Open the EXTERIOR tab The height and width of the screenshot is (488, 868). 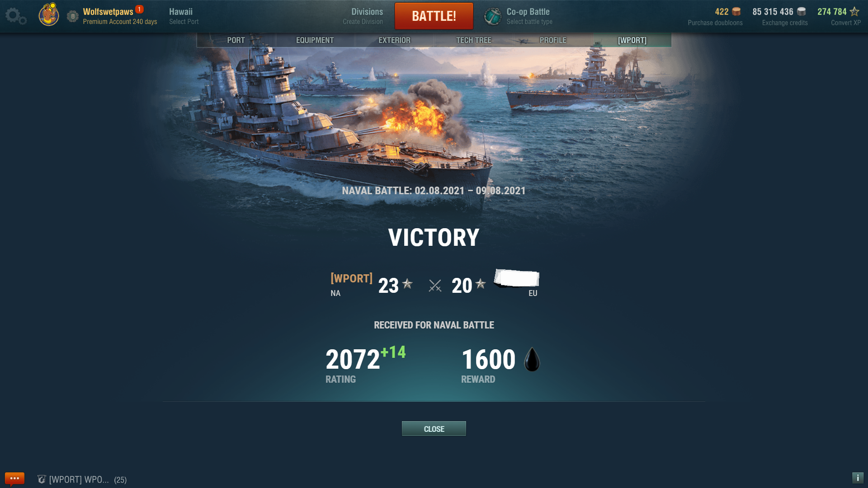[x=394, y=40]
